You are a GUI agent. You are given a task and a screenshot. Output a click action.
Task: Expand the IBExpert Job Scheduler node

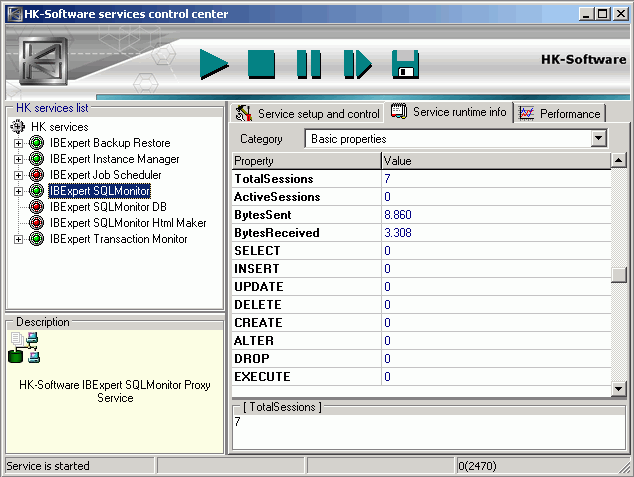(x=18, y=175)
